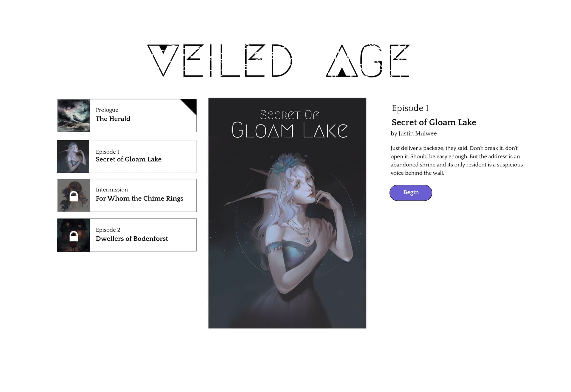Select "For Whom the Chime Rings" title
This screenshot has width=571, height=392.
point(139,199)
